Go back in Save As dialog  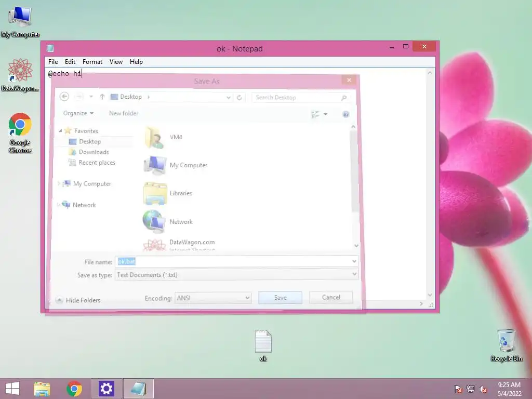click(x=64, y=97)
